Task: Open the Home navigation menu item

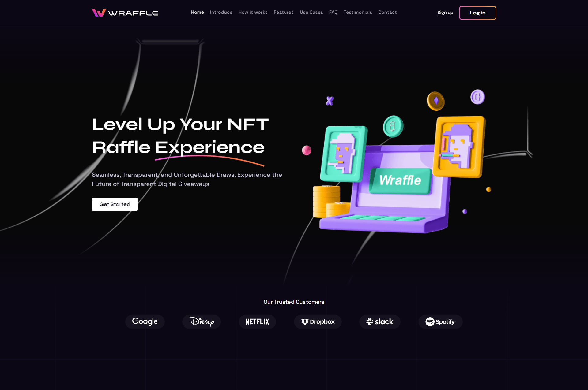Action: point(197,12)
